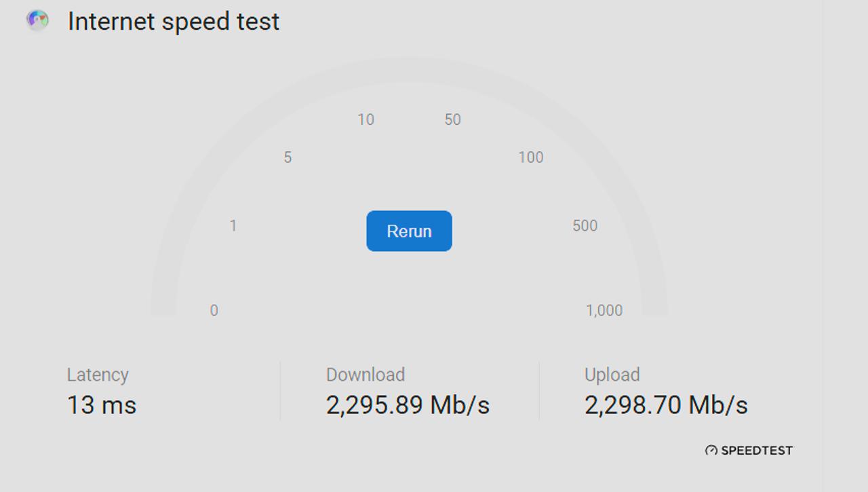Select the 0 mark on the gauge
Viewport: 868px width, 492px height.
(214, 311)
